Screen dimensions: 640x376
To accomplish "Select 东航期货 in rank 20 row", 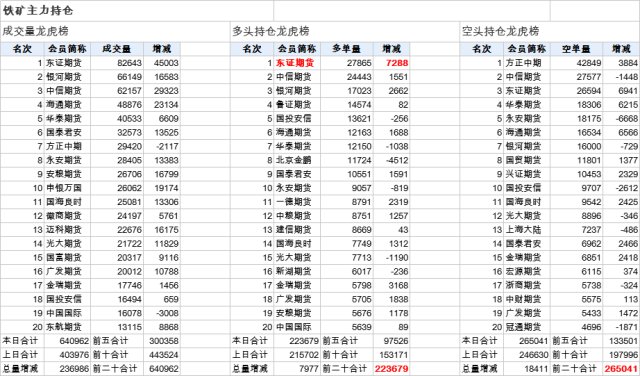I will click(x=64, y=327).
